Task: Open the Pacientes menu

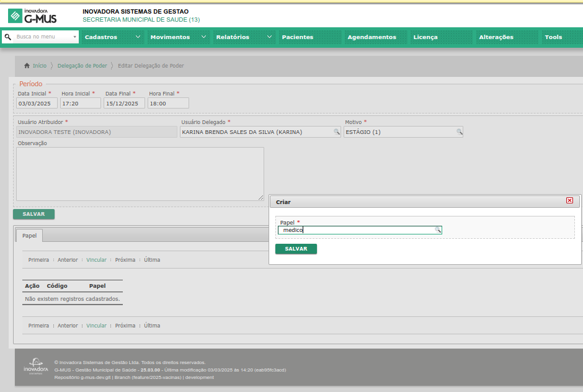Action: click(309, 37)
